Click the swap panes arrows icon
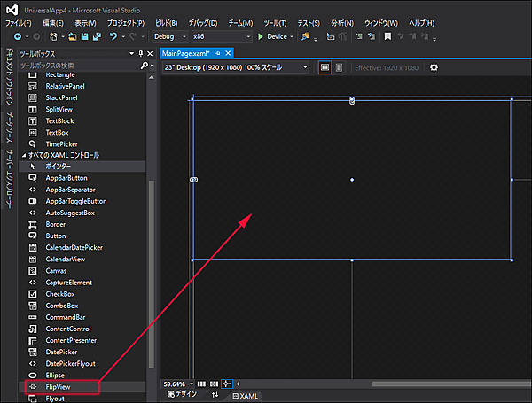The width and height of the screenshot is (532, 403). (216, 395)
